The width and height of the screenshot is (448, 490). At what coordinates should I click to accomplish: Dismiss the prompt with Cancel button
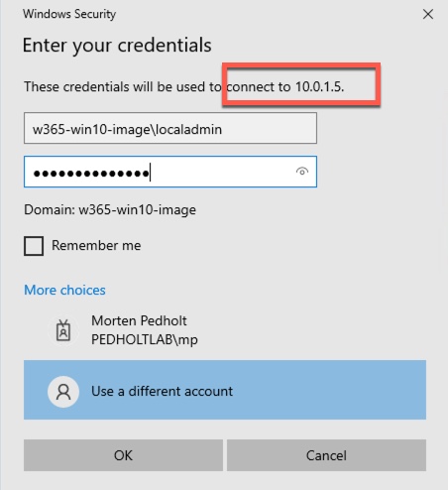click(326, 455)
